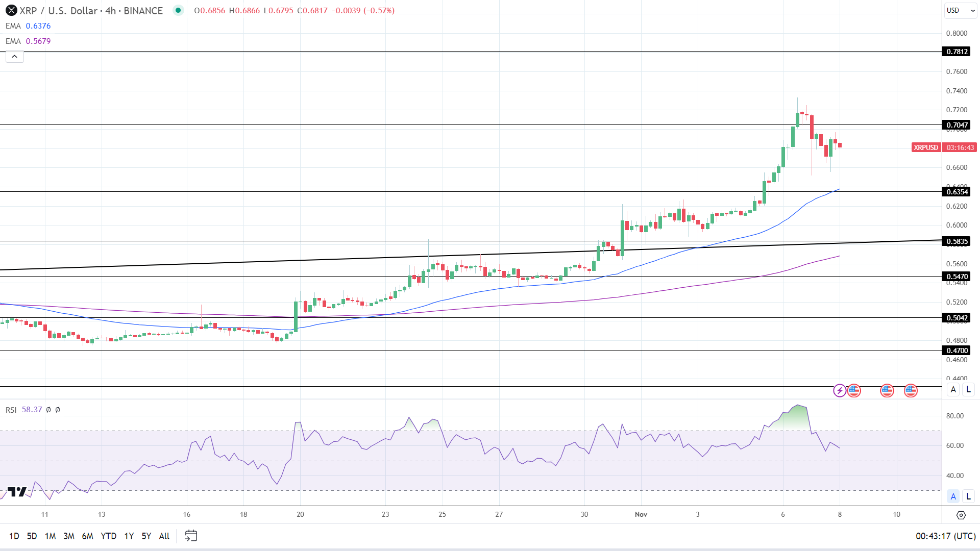The height and width of the screenshot is (551, 980).
Task: Click the XRP symbol logo icon
Action: (11, 10)
